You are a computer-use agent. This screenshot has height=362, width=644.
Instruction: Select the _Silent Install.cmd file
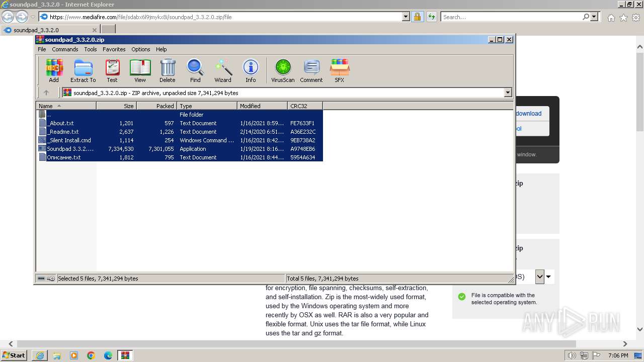pyautogui.click(x=180, y=140)
